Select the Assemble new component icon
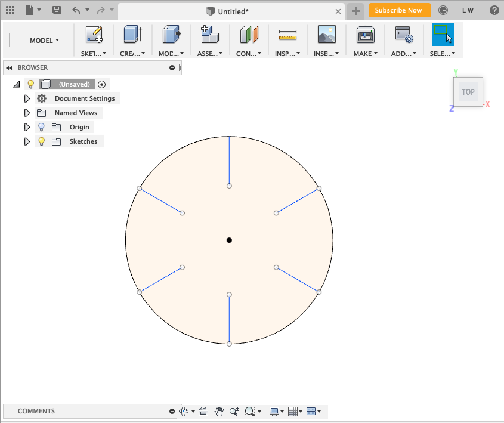 tap(210, 35)
